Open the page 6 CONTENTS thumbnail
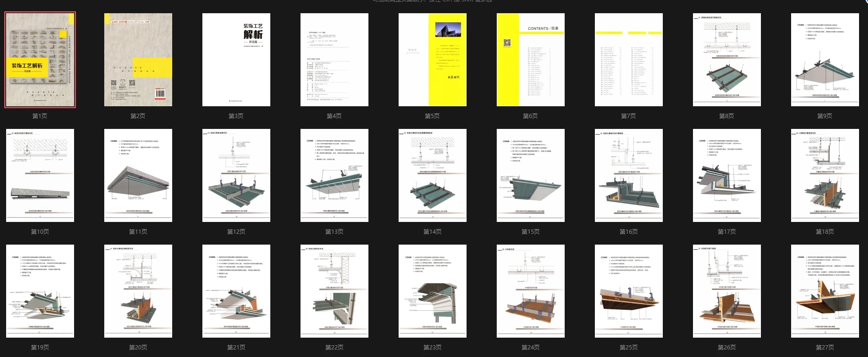This screenshot has height=357, width=868. [531, 60]
